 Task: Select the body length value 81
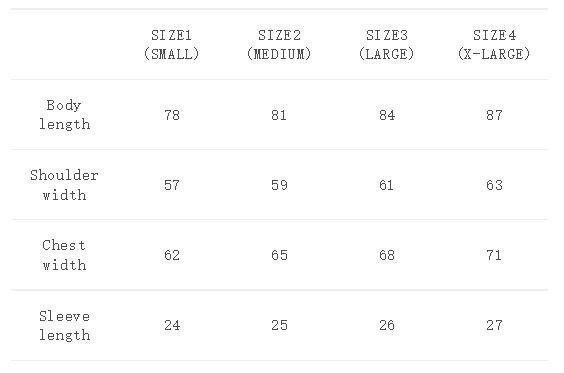pyautogui.click(x=279, y=115)
